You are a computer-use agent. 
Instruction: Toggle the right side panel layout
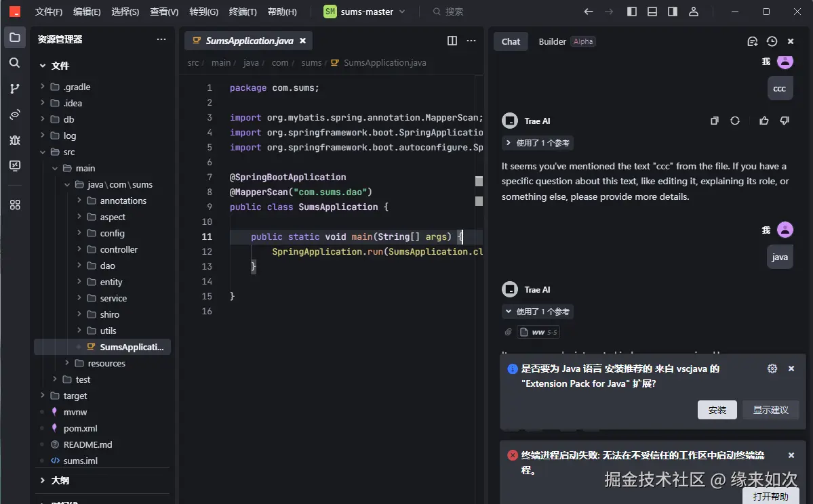click(x=673, y=12)
